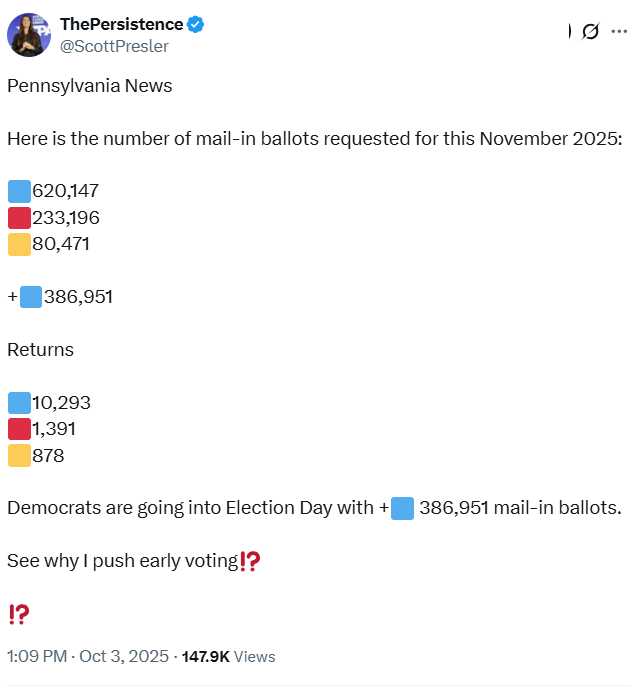The height and width of the screenshot is (689, 641).
Task: Click the blue square beside 10,293
Action: point(19,403)
